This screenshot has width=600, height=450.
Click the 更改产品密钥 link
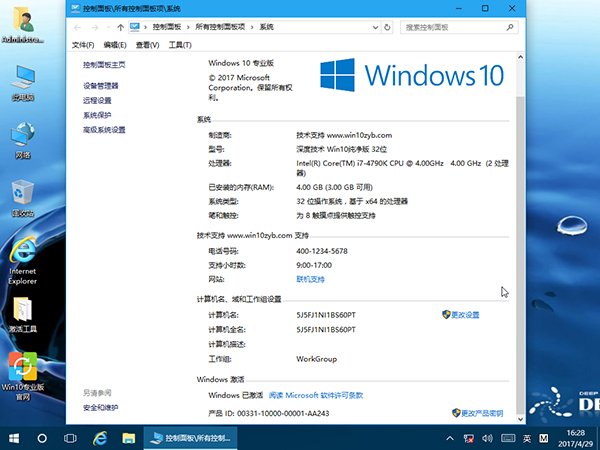tap(482, 412)
